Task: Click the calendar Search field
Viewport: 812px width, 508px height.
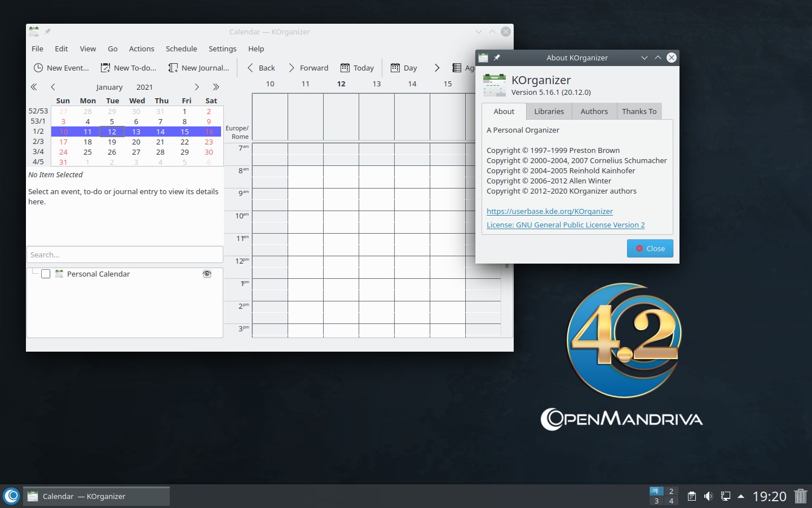Action: pyautogui.click(x=125, y=255)
